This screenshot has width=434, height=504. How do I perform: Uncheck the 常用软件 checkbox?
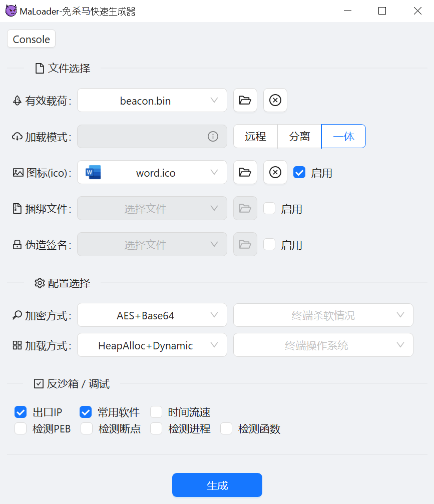[x=86, y=412]
